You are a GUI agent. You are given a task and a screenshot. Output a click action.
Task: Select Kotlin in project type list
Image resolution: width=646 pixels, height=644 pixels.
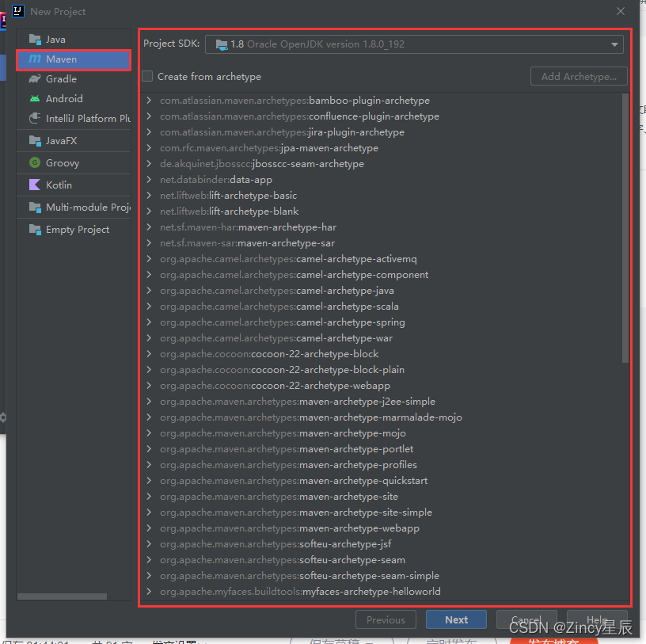[74, 185]
